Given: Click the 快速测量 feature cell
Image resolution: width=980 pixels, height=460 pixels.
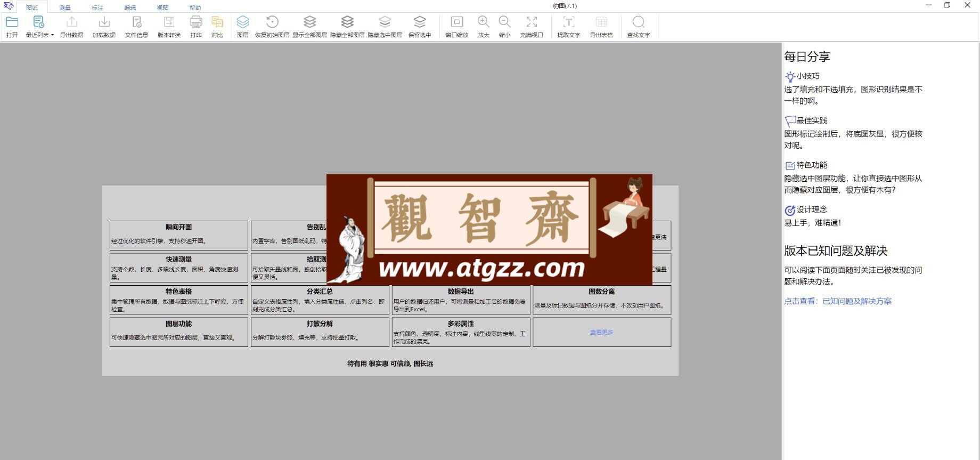Looking at the screenshot, I should pos(179,268).
